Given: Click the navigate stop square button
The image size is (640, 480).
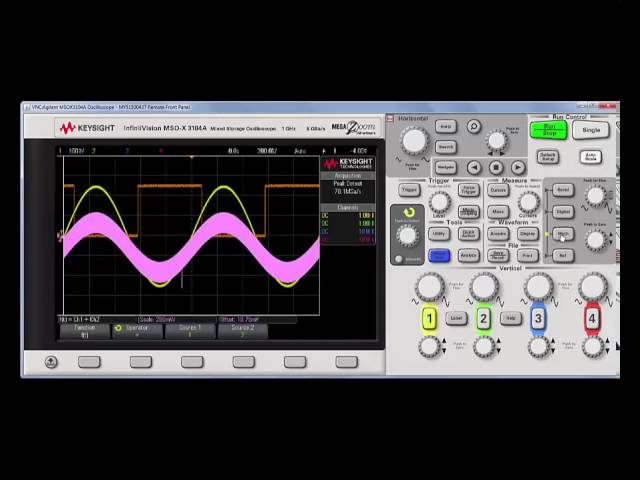Looking at the screenshot, I should pos(496,167).
